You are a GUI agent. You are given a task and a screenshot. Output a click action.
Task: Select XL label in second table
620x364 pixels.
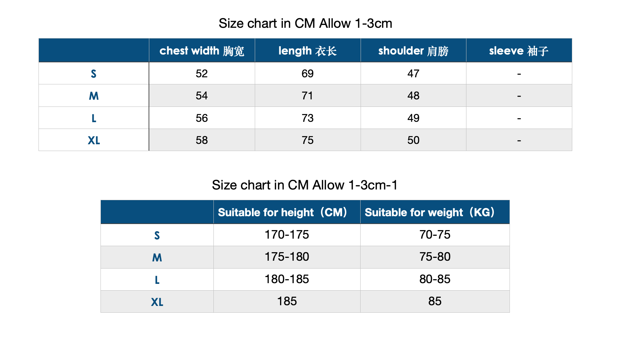157,302
